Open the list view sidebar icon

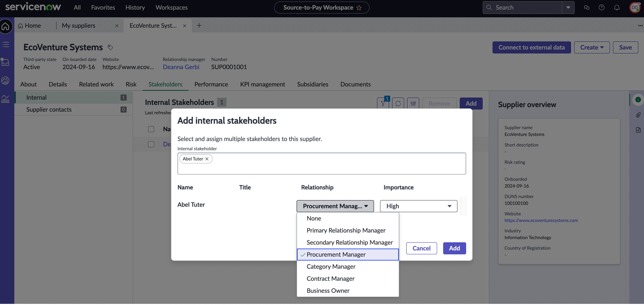(5, 44)
